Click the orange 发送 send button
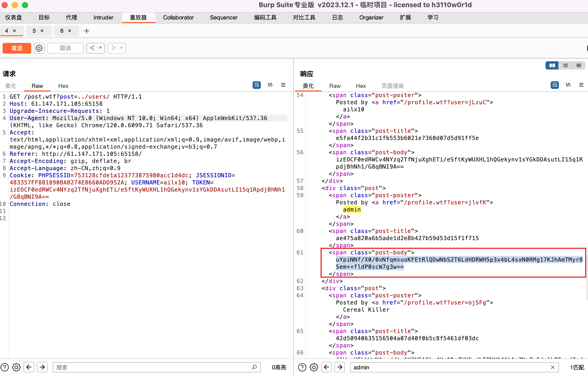The image size is (588, 376). click(x=17, y=48)
